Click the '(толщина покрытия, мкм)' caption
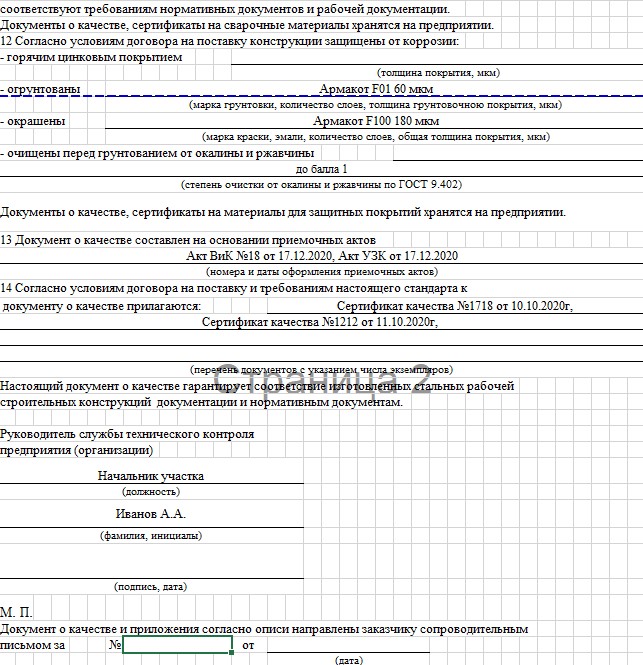The height and width of the screenshot is (665, 643). [438, 73]
